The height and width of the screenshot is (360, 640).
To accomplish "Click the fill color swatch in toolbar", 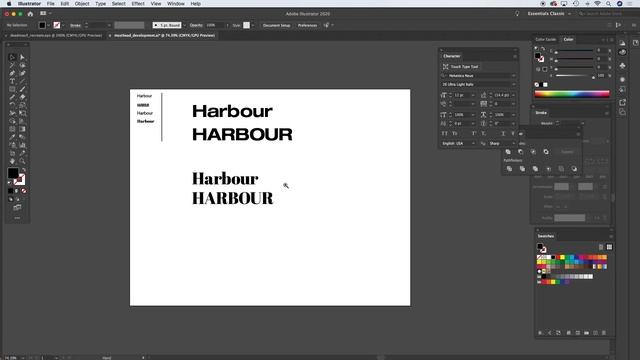I will (x=13, y=173).
